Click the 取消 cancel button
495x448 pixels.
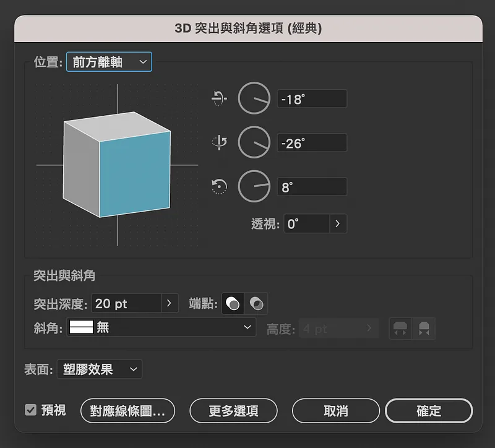(x=335, y=411)
